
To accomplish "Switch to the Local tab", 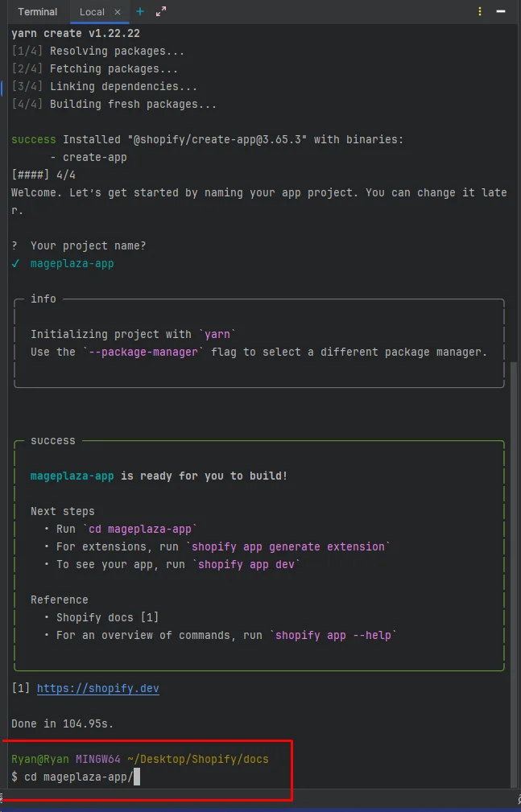I will pyautogui.click(x=91, y=12).
